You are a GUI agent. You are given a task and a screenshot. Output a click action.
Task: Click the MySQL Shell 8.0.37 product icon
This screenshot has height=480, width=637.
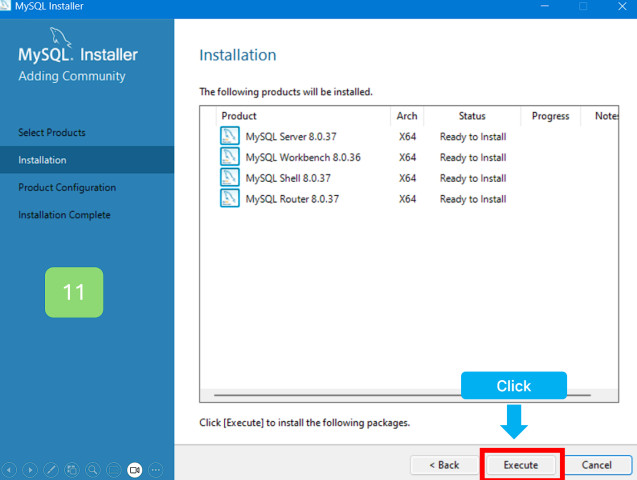[x=230, y=177]
